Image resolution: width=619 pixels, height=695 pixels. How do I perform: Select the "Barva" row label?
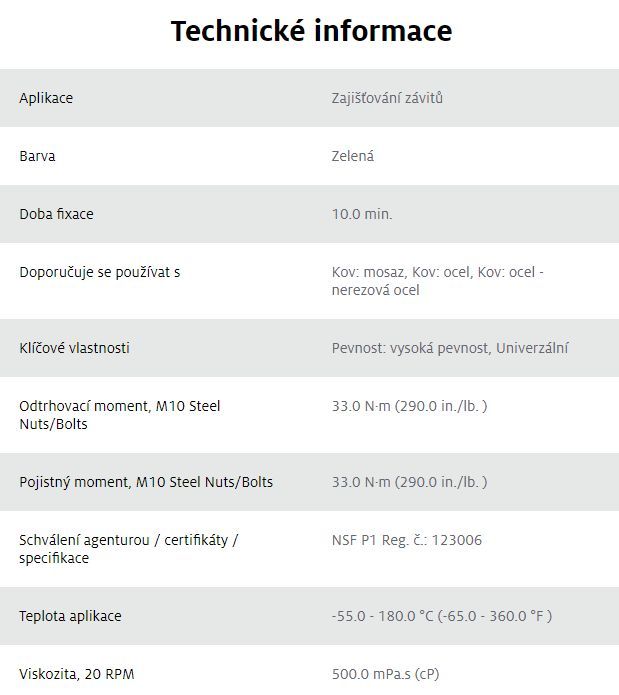coord(37,156)
